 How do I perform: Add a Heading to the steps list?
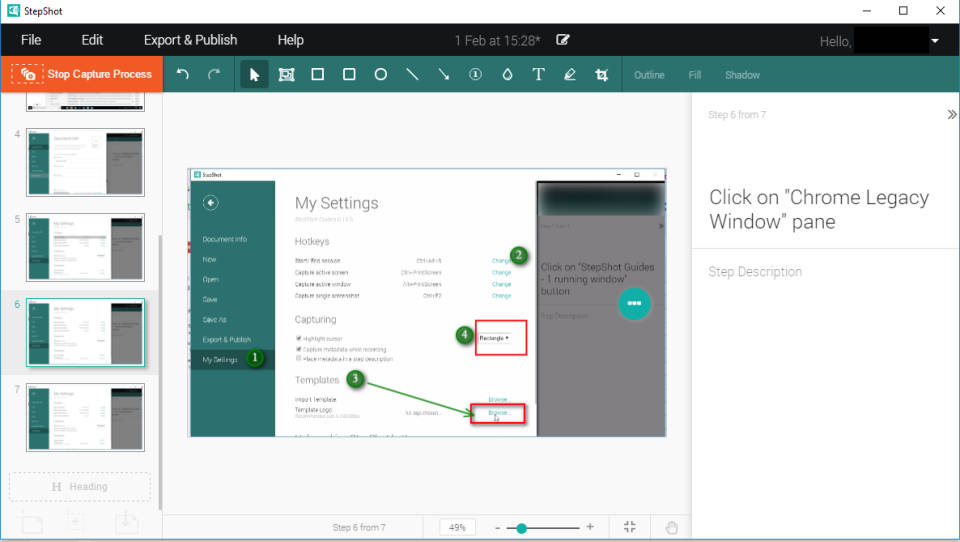(80, 487)
